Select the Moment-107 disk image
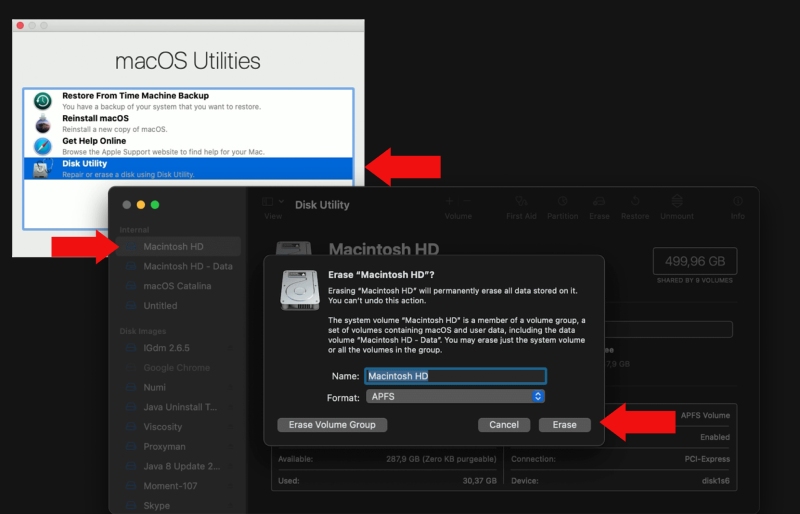 coord(179,486)
